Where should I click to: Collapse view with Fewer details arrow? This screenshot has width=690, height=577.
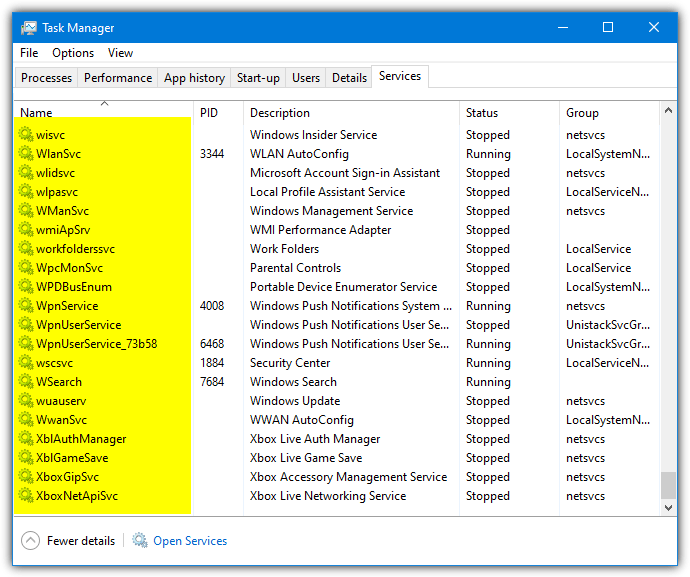[x=30, y=540]
